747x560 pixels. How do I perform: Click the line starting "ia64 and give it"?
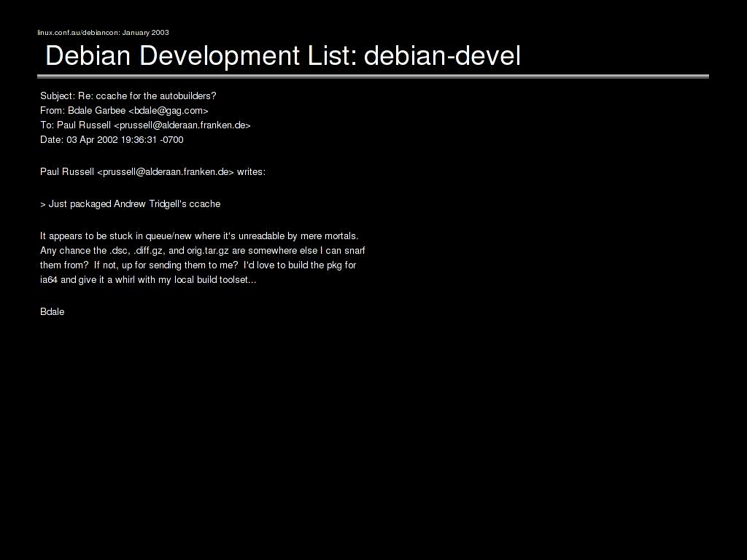(148, 279)
